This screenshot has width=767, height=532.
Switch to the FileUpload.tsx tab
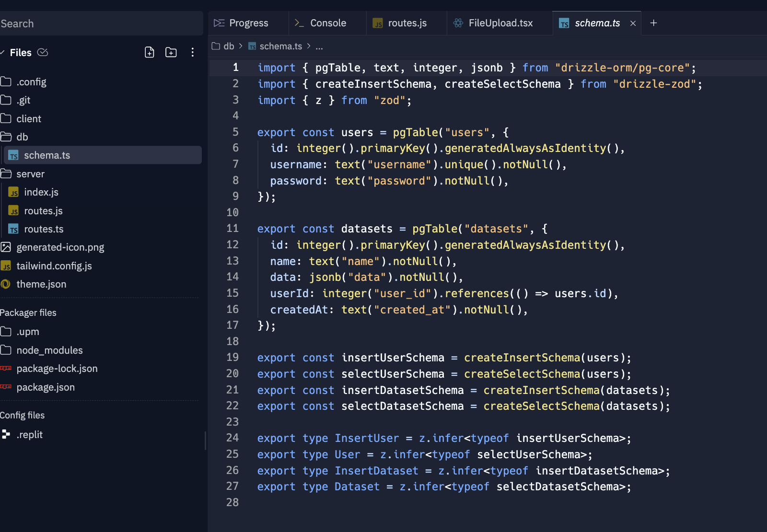tap(500, 23)
